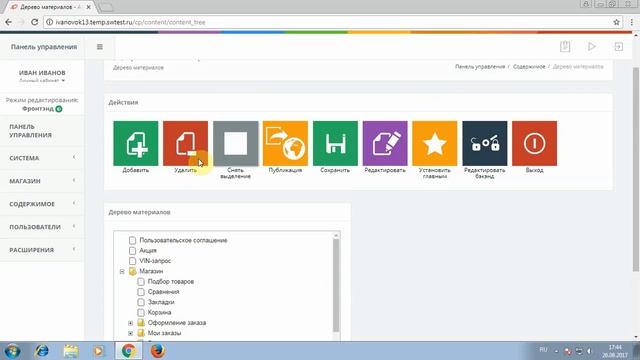
Task: Check the Пользовательское соглашение checkbox
Action: [x=132, y=240]
